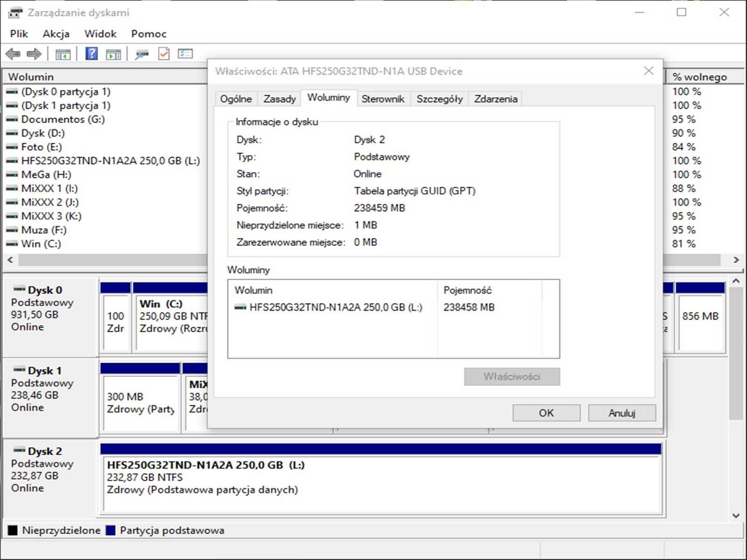Click the disk rescan/connect toolbar icon

(142, 55)
